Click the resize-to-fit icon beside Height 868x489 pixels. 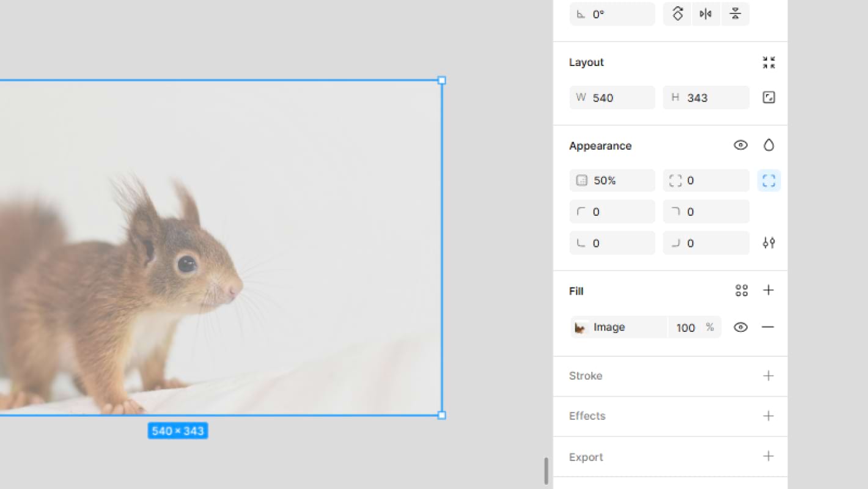(768, 98)
